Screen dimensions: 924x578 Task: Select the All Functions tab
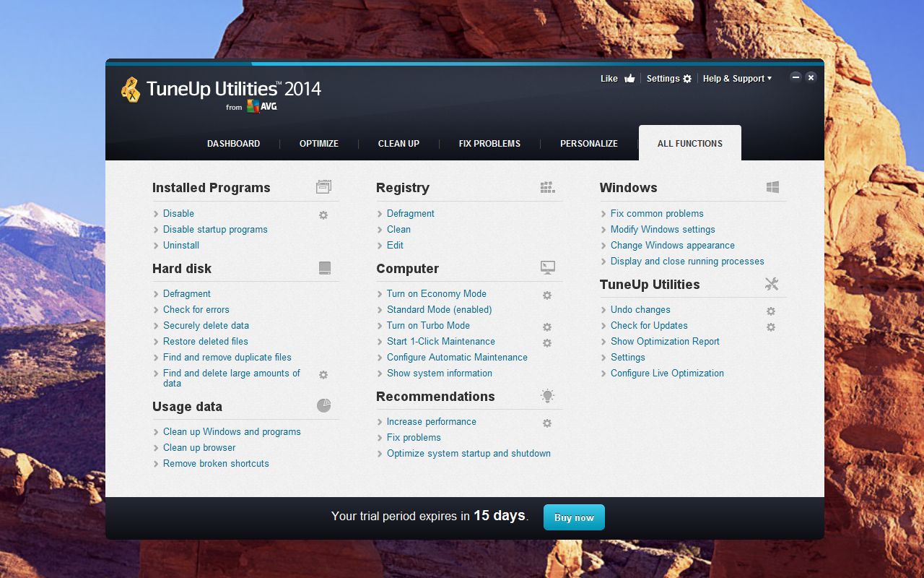click(x=690, y=143)
